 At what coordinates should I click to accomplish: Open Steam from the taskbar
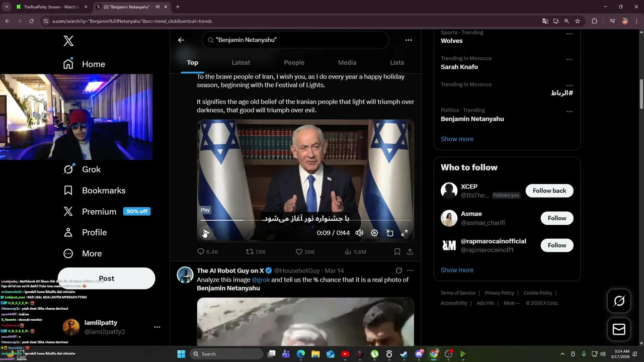tap(404, 354)
